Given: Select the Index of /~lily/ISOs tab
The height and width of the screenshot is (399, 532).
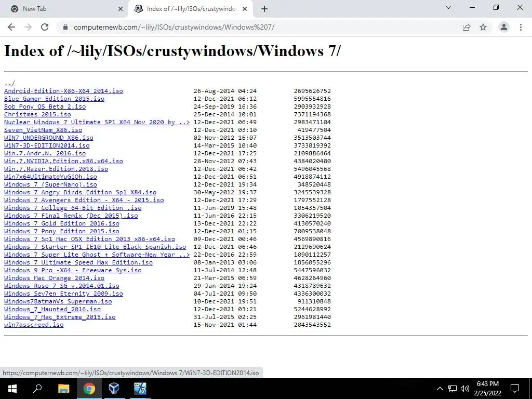Looking at the screenshot, I should click(x=191, y=9).
